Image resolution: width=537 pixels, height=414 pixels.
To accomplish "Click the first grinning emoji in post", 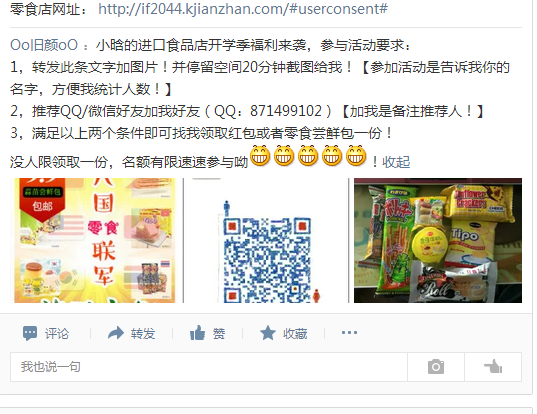I will [x=260, y=156].
